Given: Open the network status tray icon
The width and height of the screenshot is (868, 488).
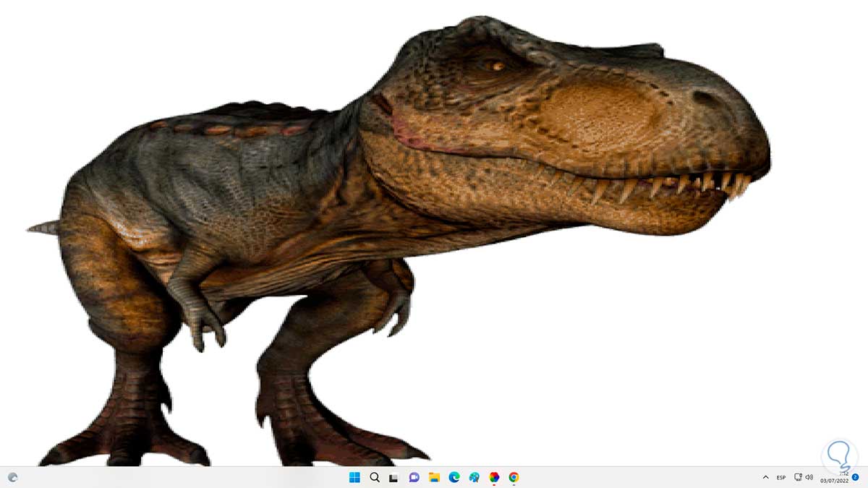Looking at the screenshot, I should coord(798,477).
